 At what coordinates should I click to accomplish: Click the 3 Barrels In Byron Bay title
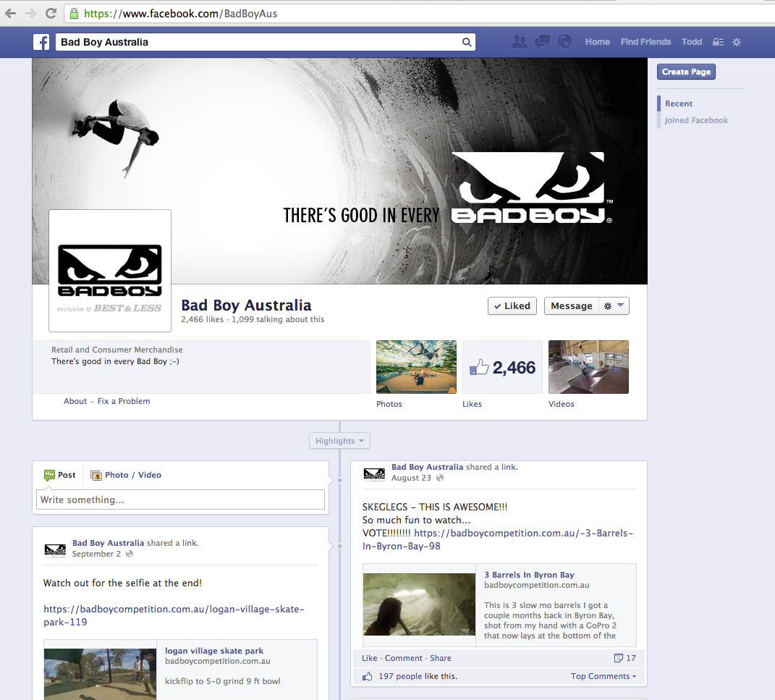[529, 575]
